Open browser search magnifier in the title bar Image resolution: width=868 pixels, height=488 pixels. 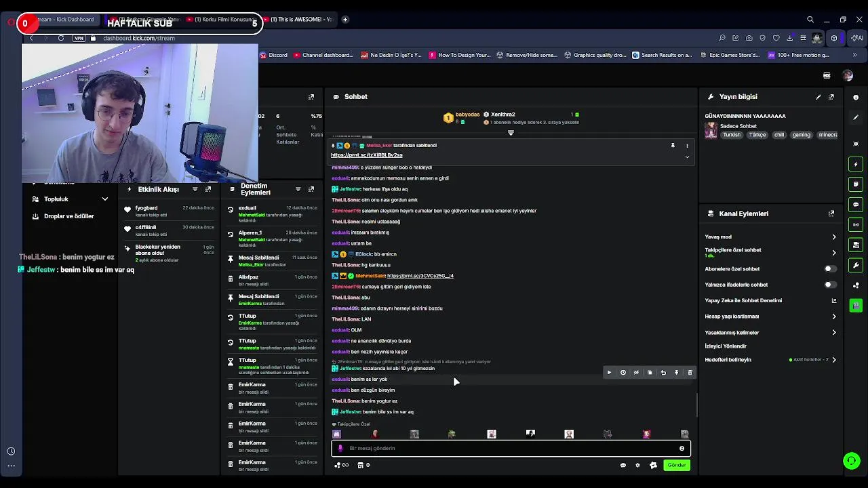coord(810,20)
